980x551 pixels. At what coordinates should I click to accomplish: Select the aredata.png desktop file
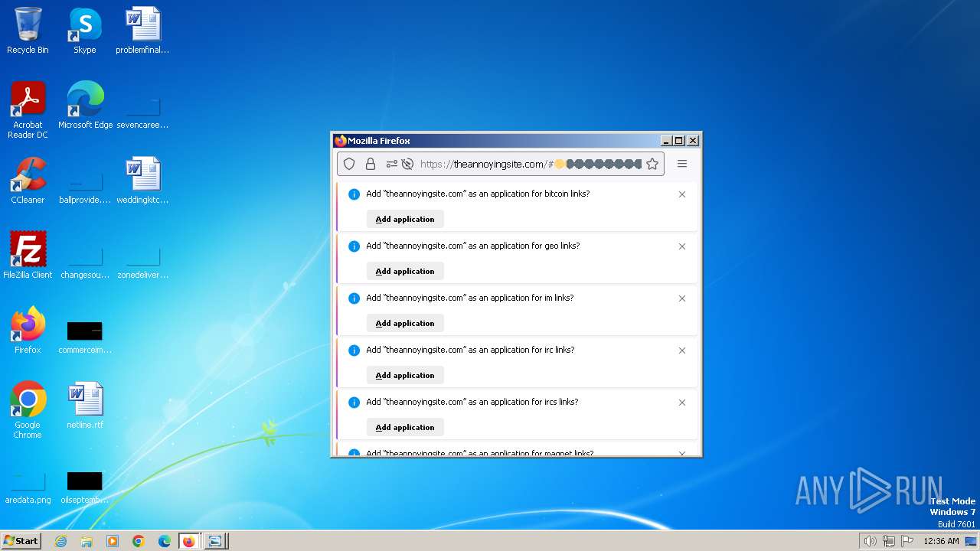[x=28, y=487]
